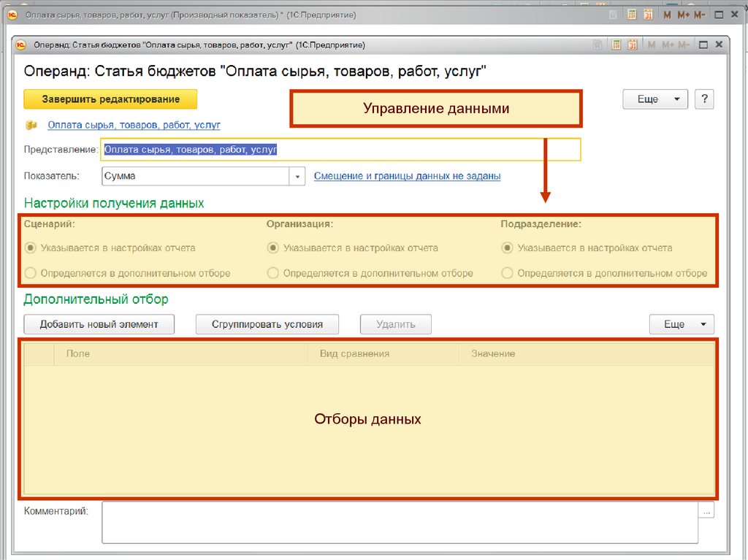Click the budget item icon beside Оплата сырья link
This screenshot has height=560, width=748.
click(31, 126)
